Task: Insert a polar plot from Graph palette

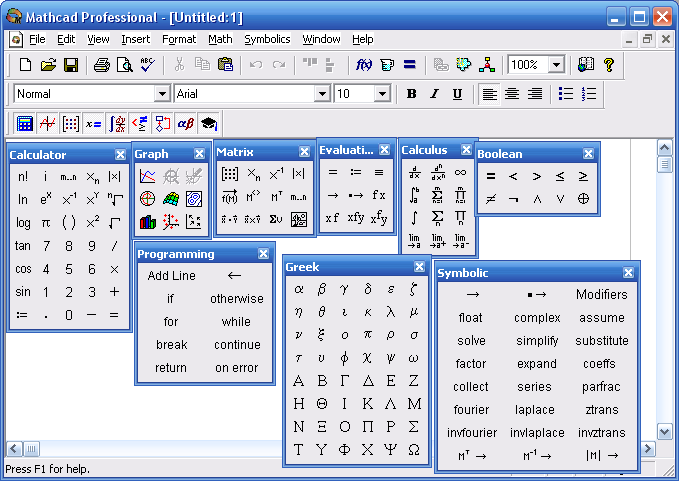Action: [x=148, y=199]
